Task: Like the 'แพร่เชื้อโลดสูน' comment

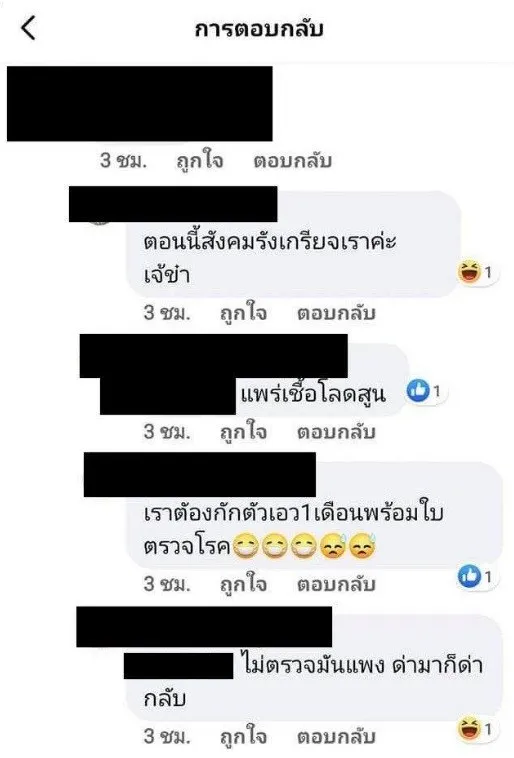Action: pos(243,432)
